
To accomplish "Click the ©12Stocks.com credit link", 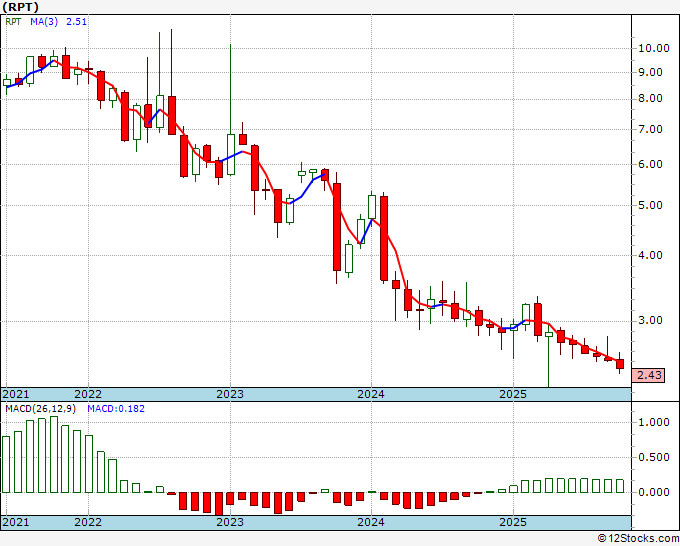I will tap(638, 539).
